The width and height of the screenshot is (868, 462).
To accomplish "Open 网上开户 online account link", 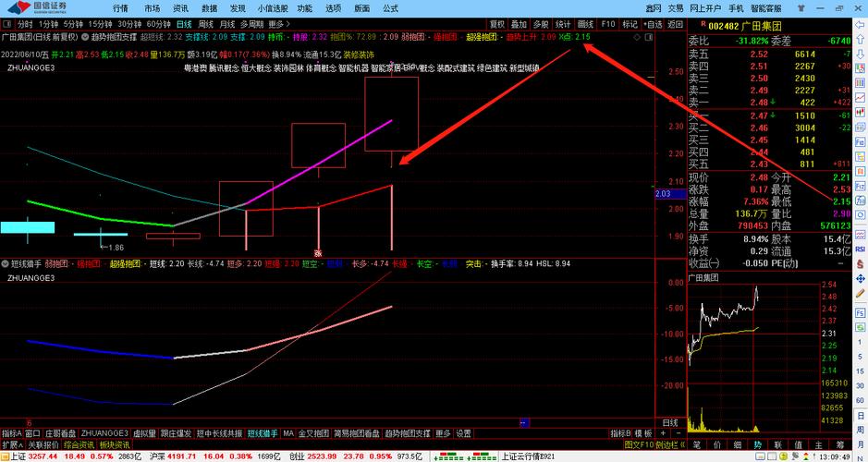I will [705, 8].
